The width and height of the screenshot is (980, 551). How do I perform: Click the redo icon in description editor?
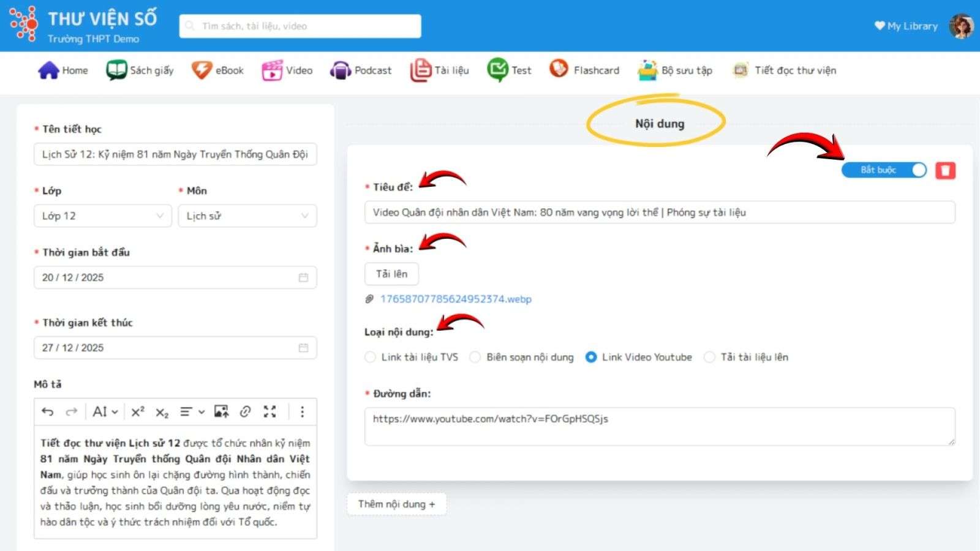click(72, 412)
